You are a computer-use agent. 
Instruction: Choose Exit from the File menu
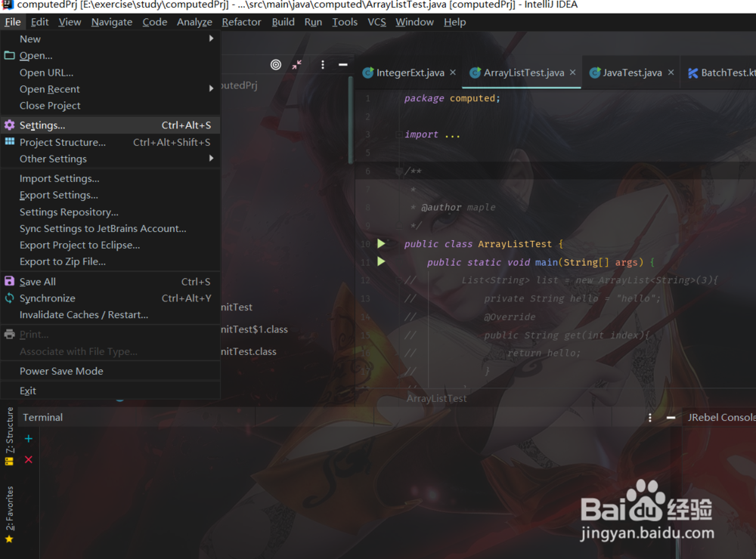(x=110, y=391)
